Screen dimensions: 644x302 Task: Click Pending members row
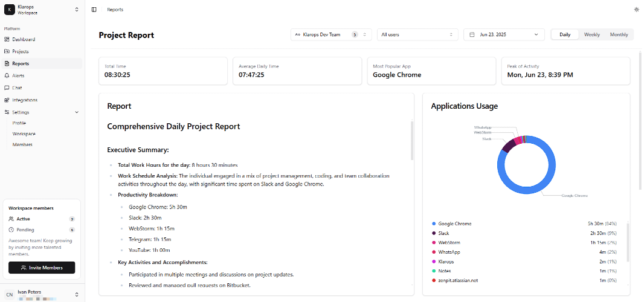[x=42, y=230]
